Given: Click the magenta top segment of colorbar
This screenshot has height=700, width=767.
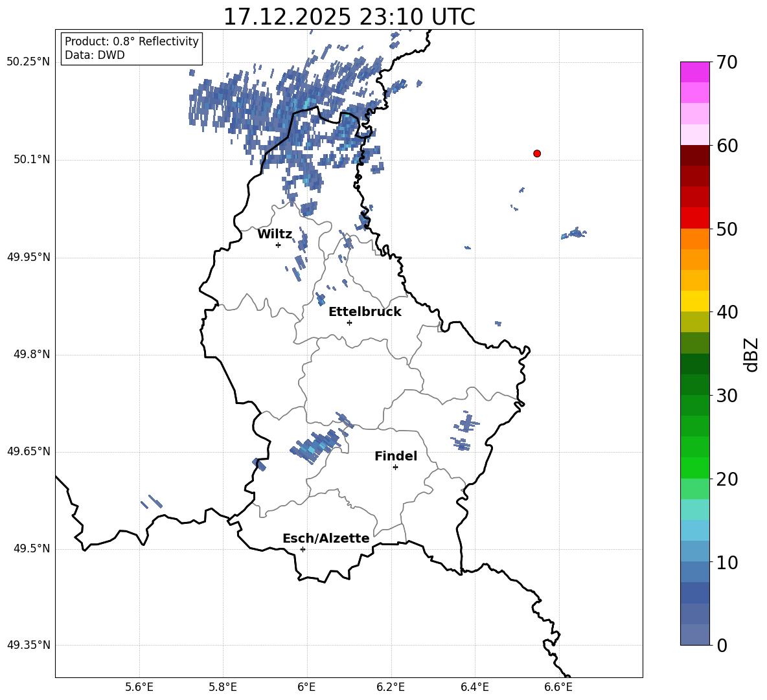Looking at the screenshot, I should (694, 72).
